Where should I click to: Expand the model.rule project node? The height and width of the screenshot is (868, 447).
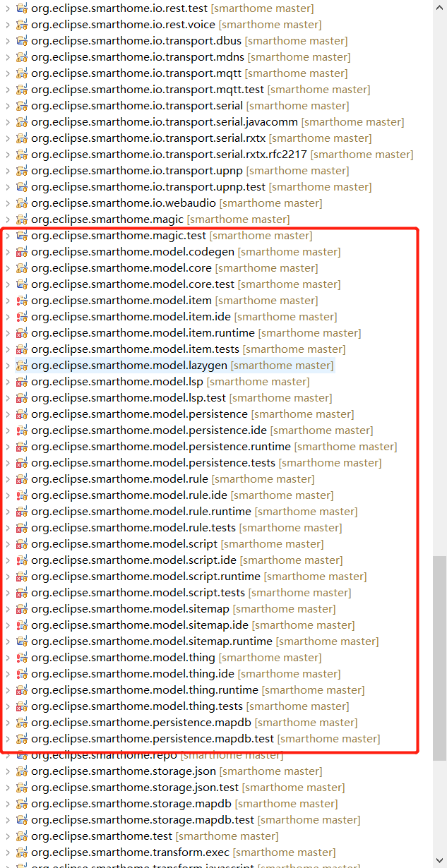pos(8,479)
